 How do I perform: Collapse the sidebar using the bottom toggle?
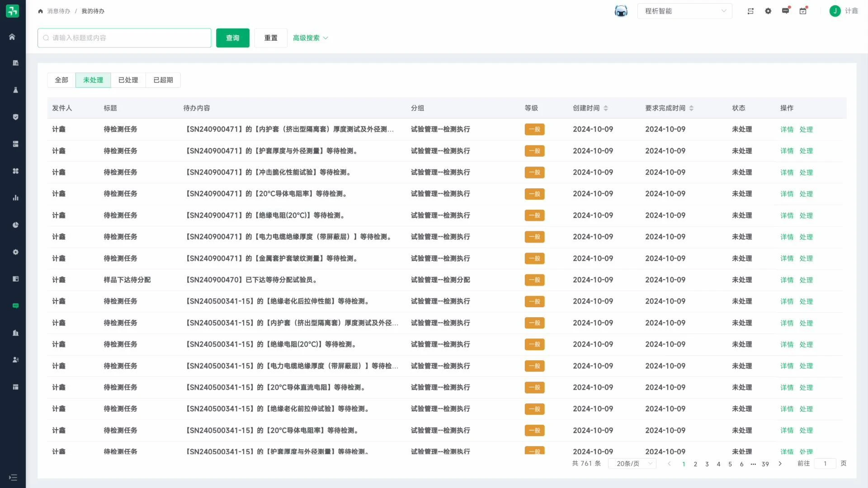[x=13, y=478]
